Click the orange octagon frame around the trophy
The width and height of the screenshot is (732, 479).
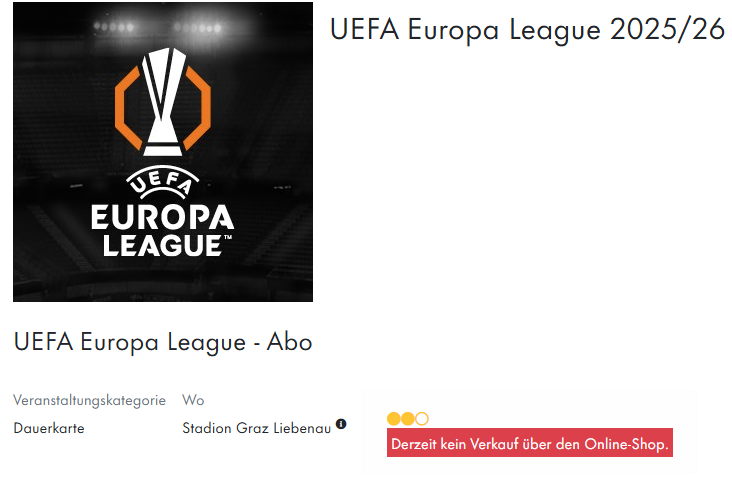[162, 108]
